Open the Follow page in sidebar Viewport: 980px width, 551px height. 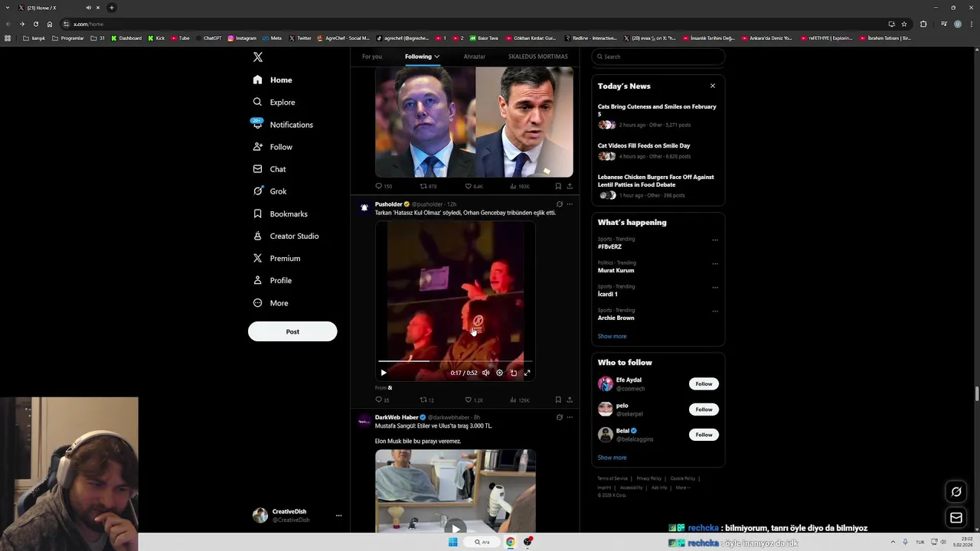[x=273, y=147]
